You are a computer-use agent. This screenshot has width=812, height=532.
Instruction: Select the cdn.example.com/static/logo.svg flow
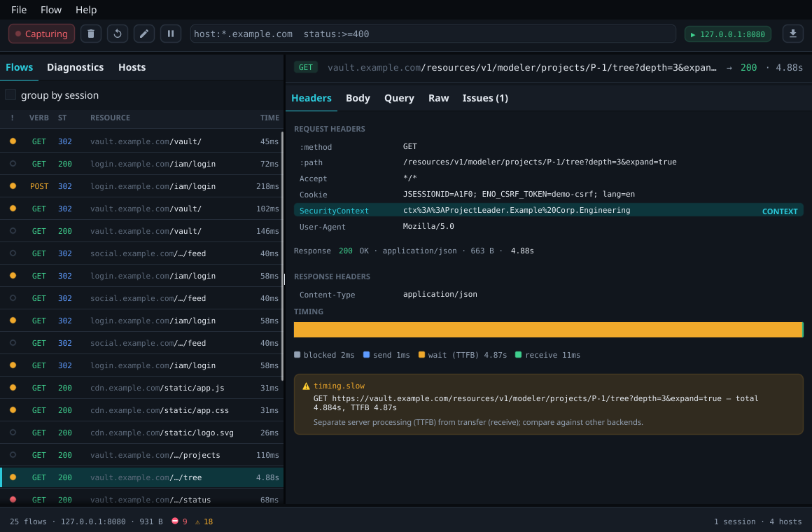141,433
